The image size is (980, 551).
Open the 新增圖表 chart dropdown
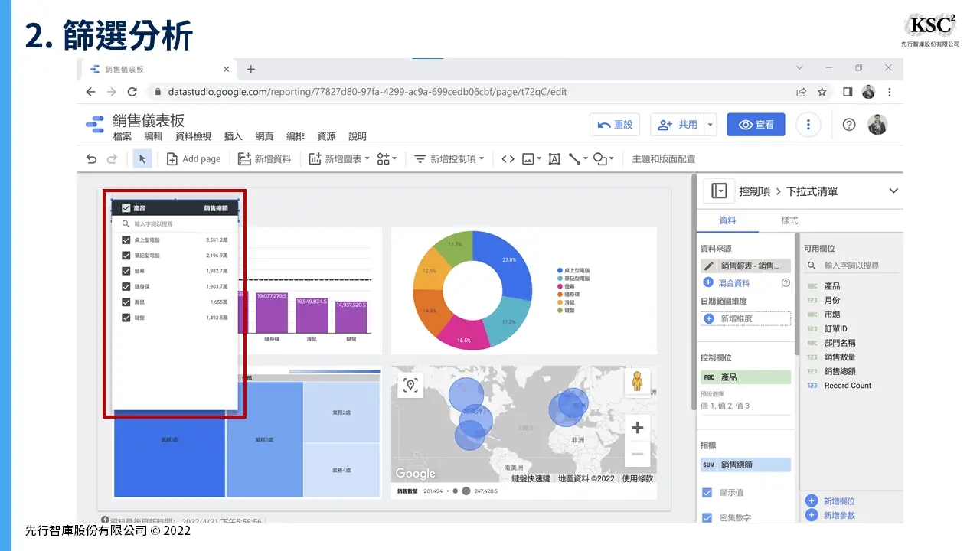[339, 159]
